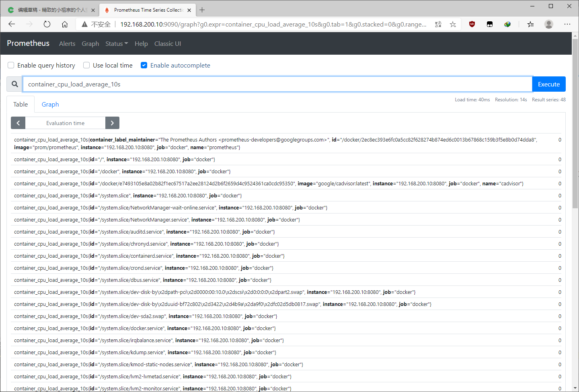This screenshot has width=579, height=392.
Task: Click the not-secure warning icon
Action: (x=84, y=24)
